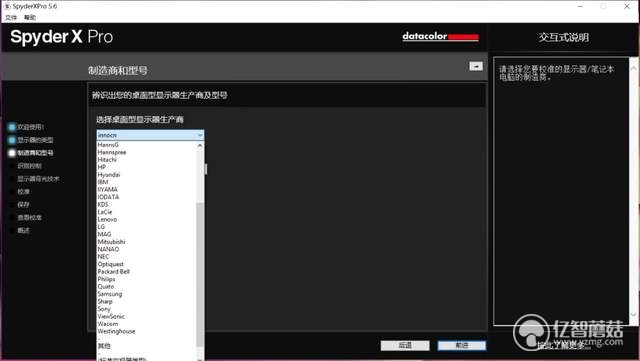
Task: Click the manufacturer list scrollbar thumb
Action: coord(200,274)
